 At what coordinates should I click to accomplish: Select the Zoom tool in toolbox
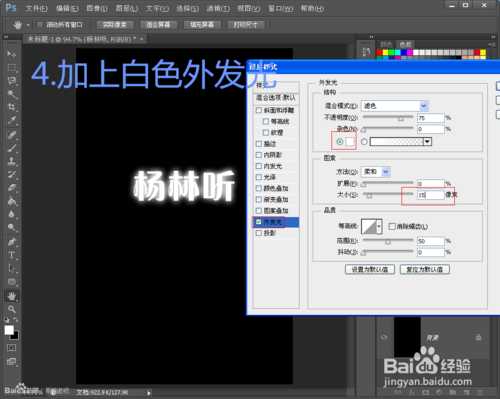click(12, 309)
